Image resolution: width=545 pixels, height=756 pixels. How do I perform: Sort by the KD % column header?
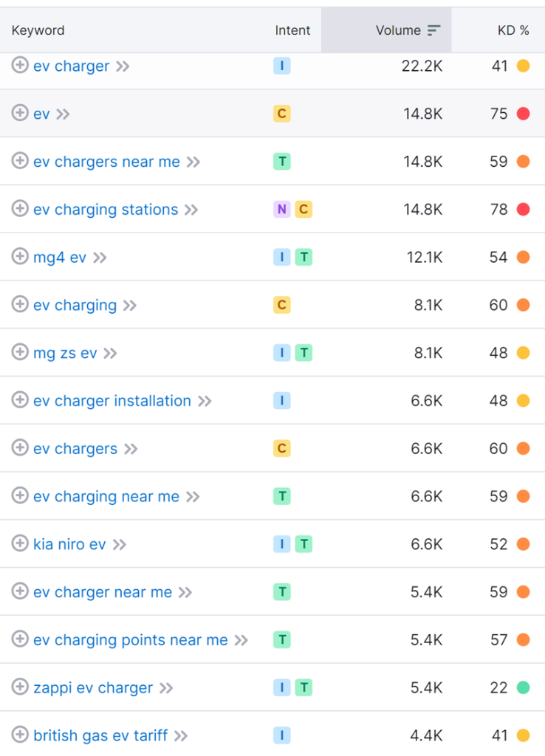(x=513, y=30)
